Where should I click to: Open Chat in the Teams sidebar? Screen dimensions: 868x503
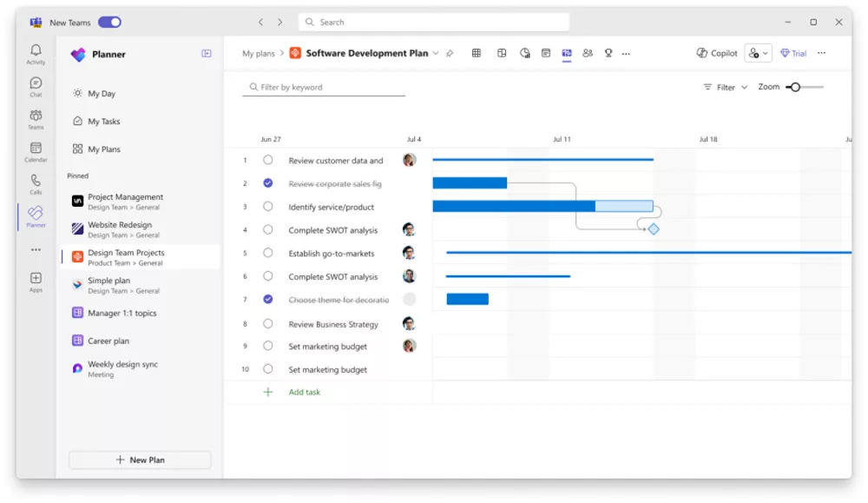pyautogui.click(x=36, y=87)
